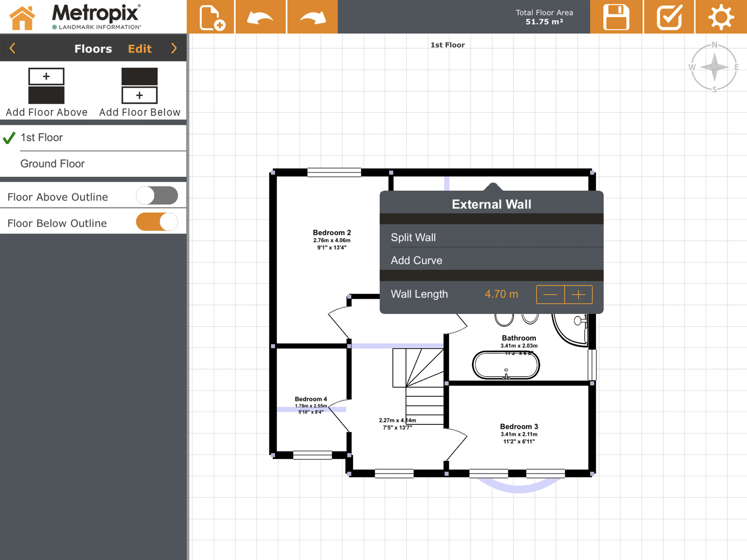747x560 pixels.
Task: Select the Bedroom 2 door
Action: (x=340, y=323)
